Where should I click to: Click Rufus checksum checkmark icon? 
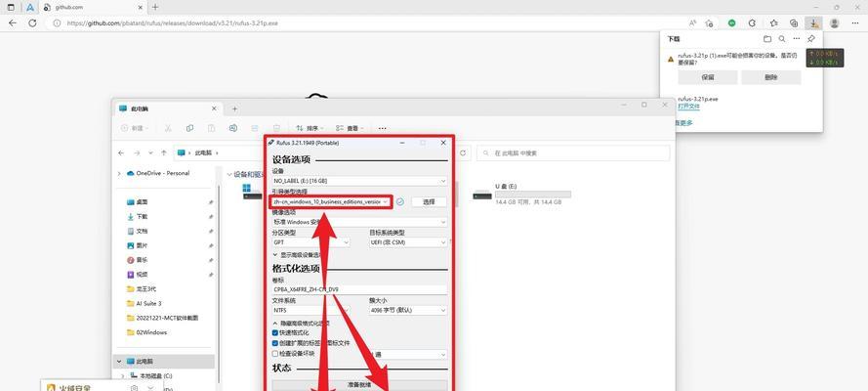pos(399,202)
